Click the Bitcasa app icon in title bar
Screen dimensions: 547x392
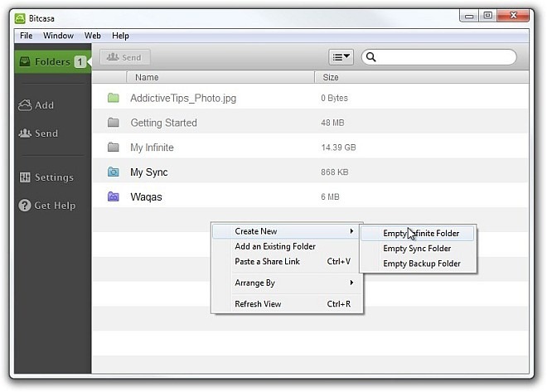[20, 18]
